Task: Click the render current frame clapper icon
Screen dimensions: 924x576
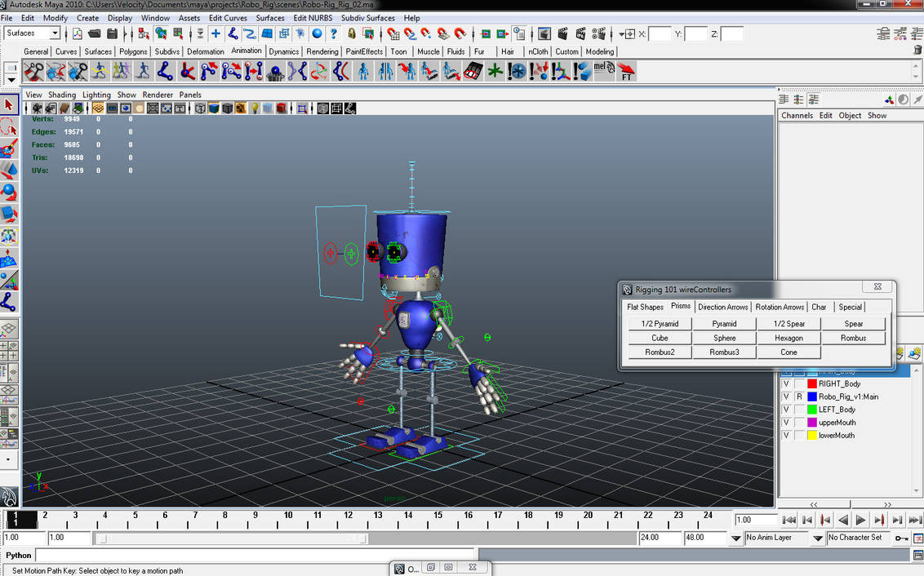Action: pyautogui.click(x=562, y=33)
